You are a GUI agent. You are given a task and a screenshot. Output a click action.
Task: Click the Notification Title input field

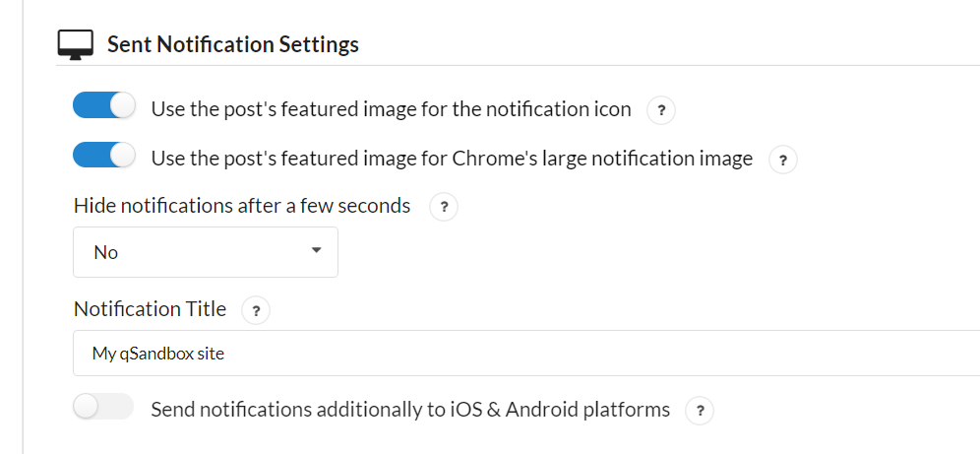[526, 354]
